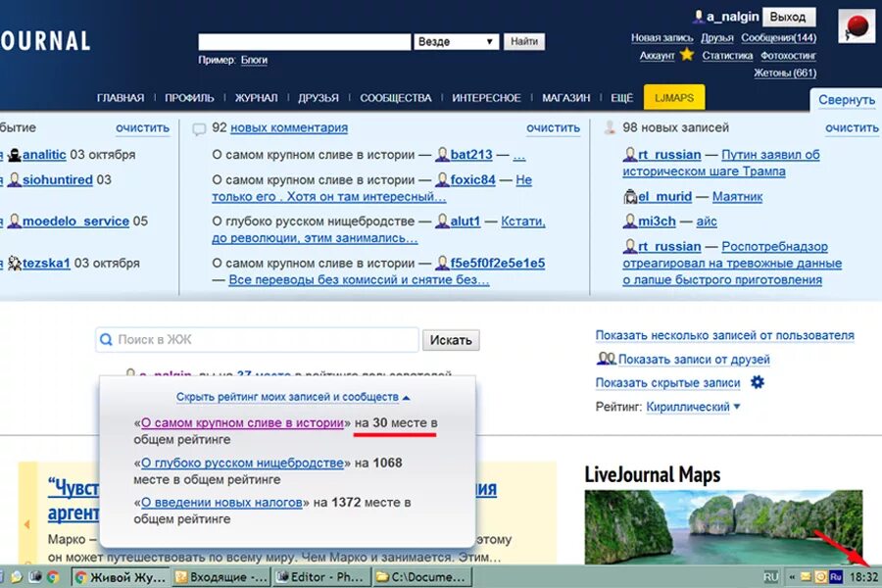Switch to the C:\Docume... taskbar folder window
882x588 pixels.
[421, 577]
